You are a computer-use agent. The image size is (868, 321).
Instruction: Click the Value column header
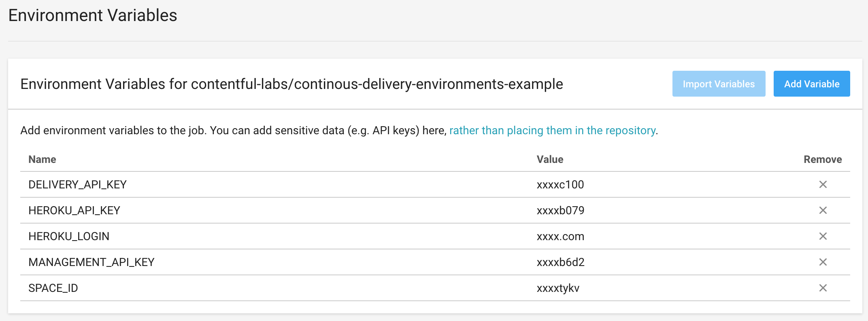[x=550, y=159]
